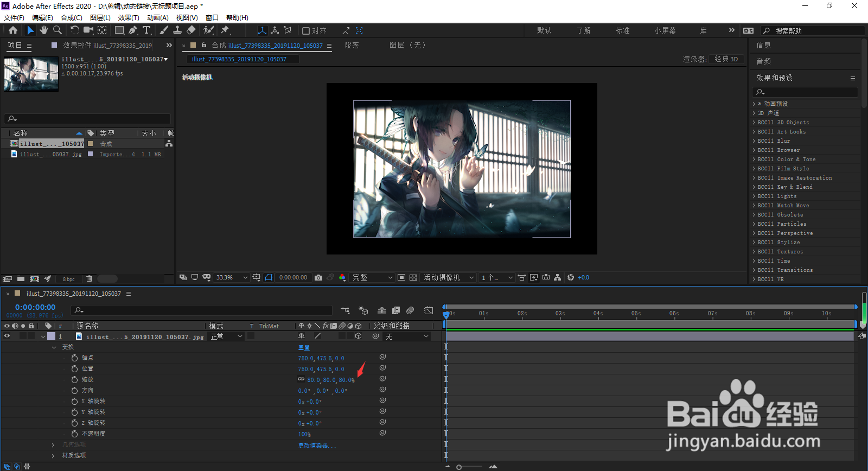Choose View Axis mode icon
Image resolution: width=868 pixels, height=471 pixels.
click(x=288, y=30)
